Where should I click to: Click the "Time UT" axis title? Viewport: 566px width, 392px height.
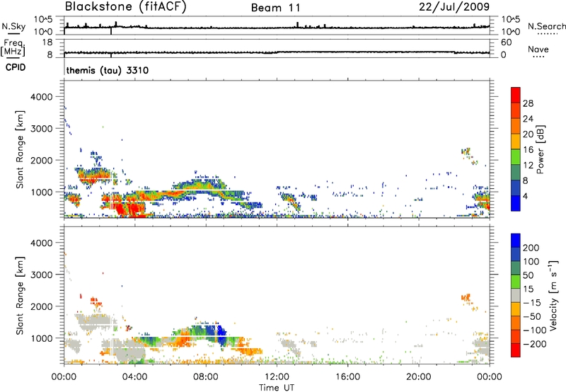click(277, 388)
